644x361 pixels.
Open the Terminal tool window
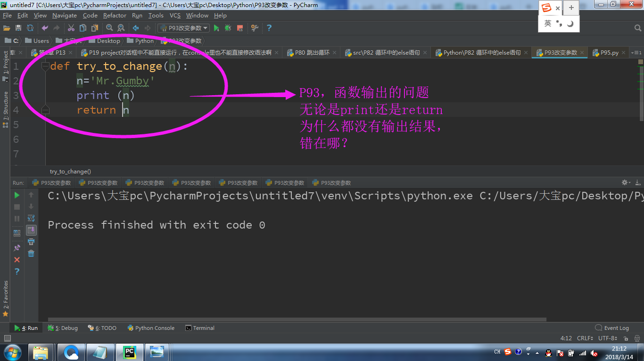click(x=200, y=328)
